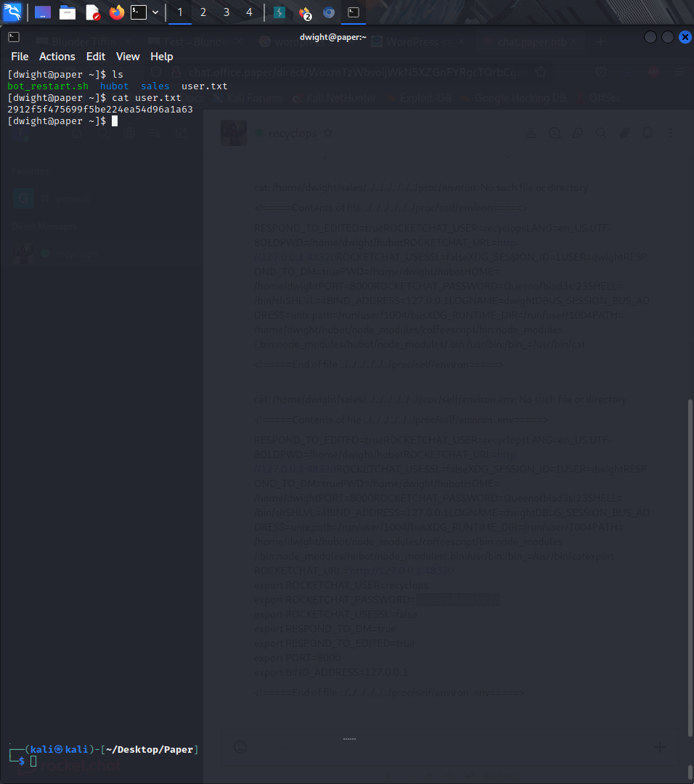
Task: Create a new channel with pencil icon
Action: point(181,133)
